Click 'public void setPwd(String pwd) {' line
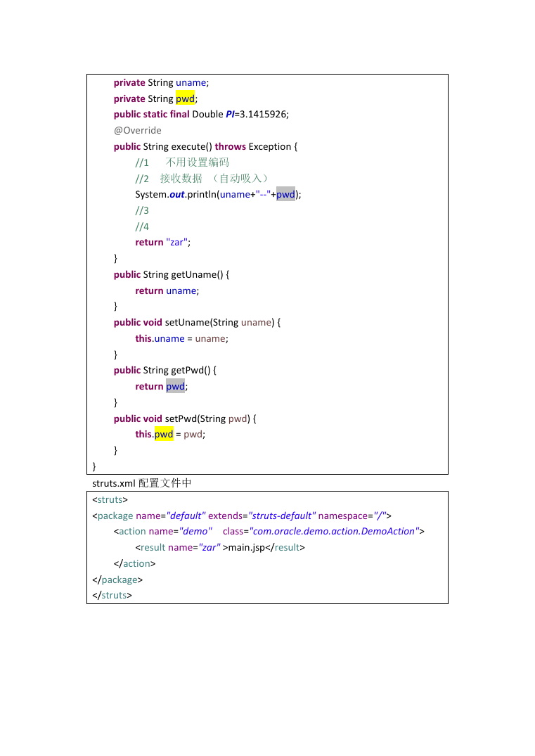 pyautogui.click(x=185, y=419)
